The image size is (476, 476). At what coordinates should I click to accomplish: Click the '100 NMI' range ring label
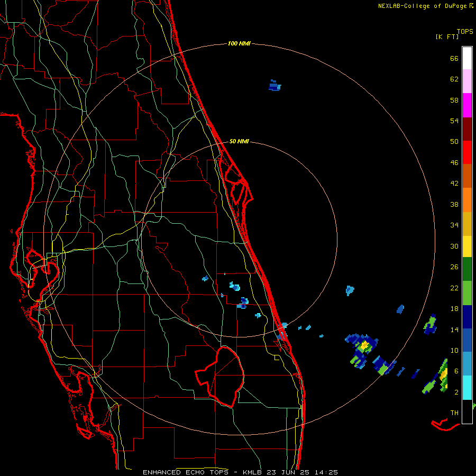click(239, 44)
